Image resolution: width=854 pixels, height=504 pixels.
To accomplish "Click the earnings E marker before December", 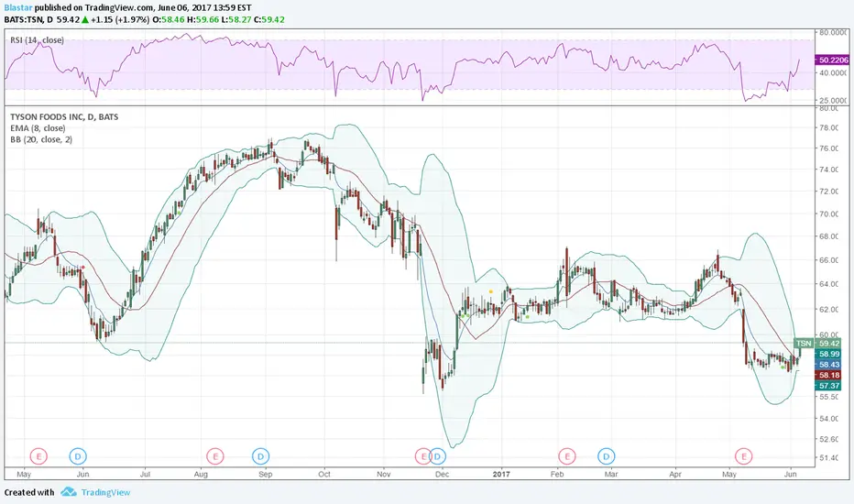I will coord(422,456).
